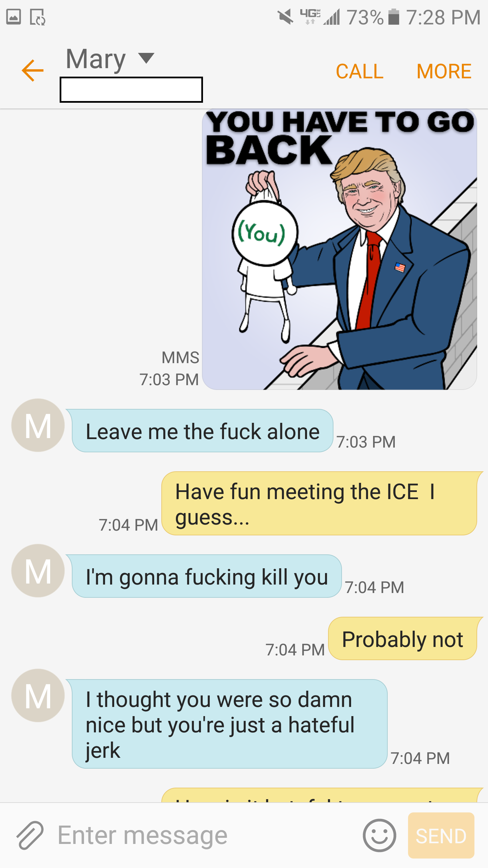Open the MORE menu
The width and height of the screenshot is (488, 868).
[444, 71]
